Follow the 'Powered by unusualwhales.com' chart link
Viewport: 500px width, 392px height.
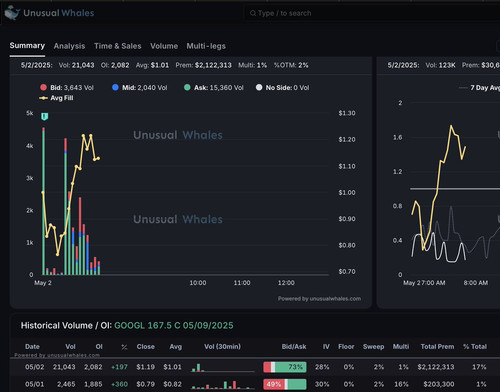pyautogui.click(x=319, y=299)
